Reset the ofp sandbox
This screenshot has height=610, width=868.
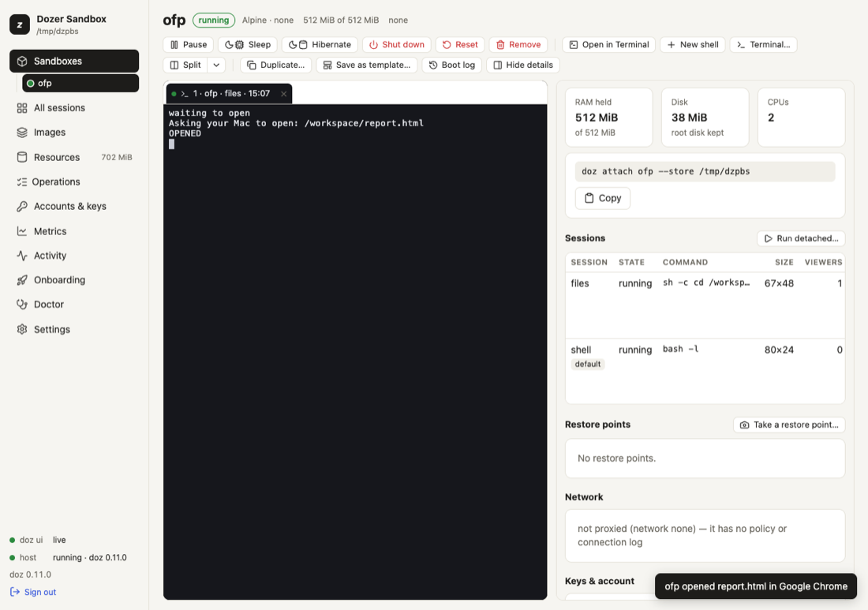pyautogui.click(x=460, y=45)
